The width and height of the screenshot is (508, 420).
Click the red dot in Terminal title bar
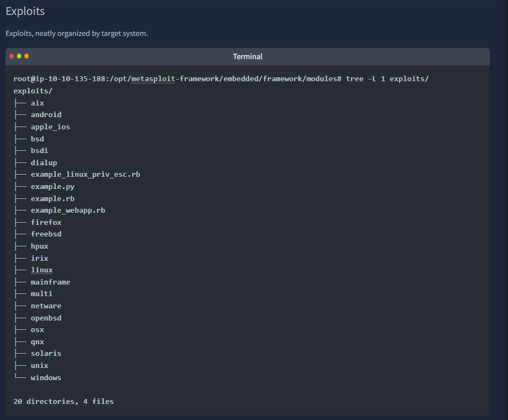[12, 56]
